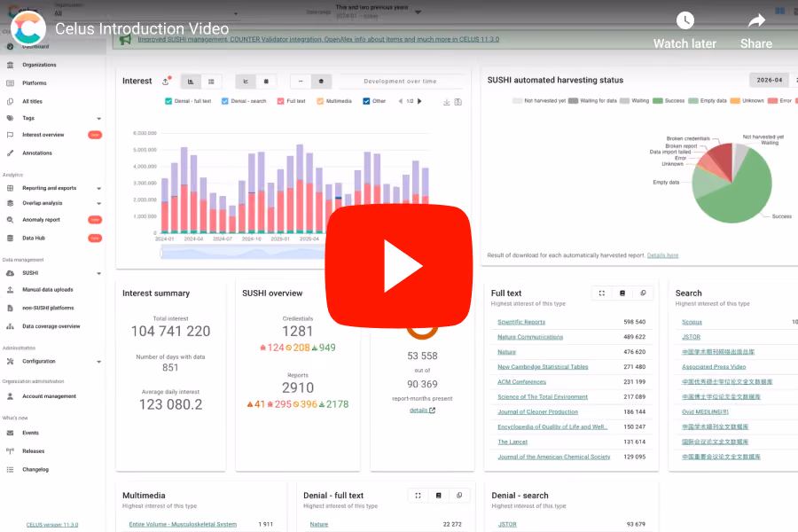Open Anomaly report menu item
Image resolution: width=798 pixels, height=532 pixels.
(41, 220)
